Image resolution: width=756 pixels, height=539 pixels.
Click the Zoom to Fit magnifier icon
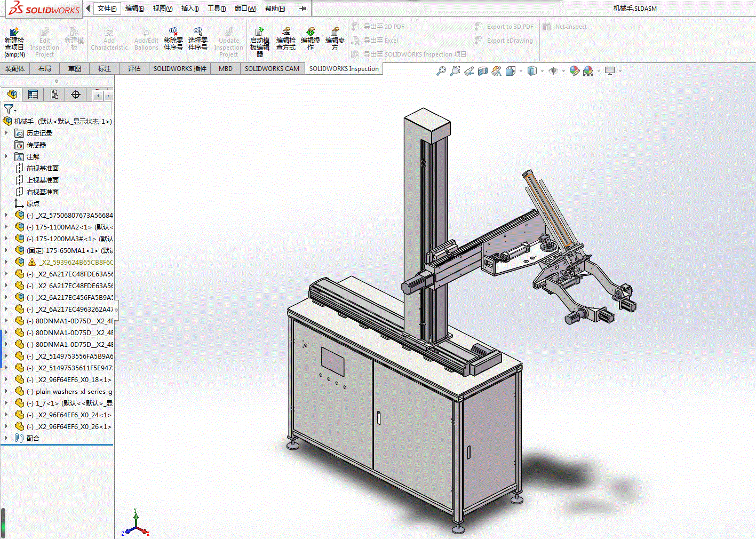click(441, 71)
